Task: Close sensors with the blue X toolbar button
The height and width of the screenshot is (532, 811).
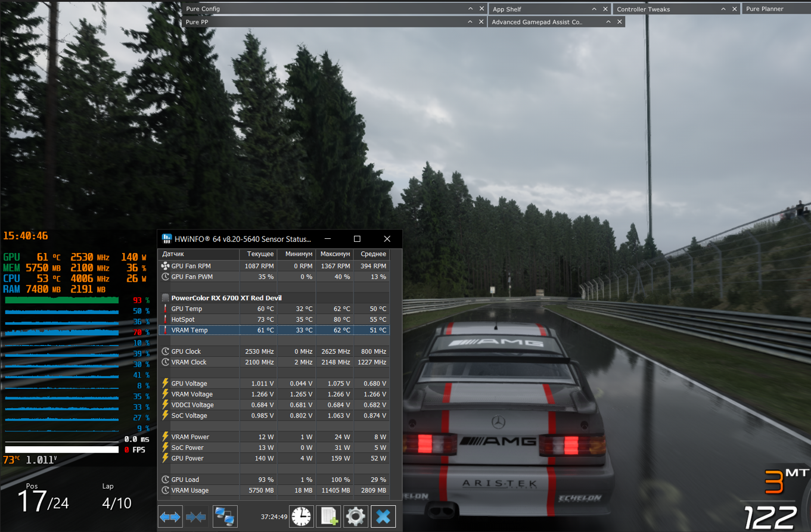Action: (383, 517)
